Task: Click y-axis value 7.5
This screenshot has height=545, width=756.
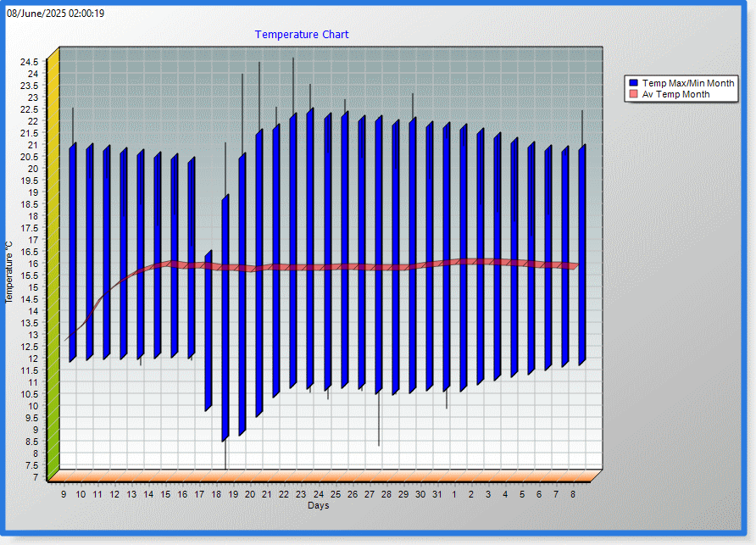Action: tap(31, 465)
